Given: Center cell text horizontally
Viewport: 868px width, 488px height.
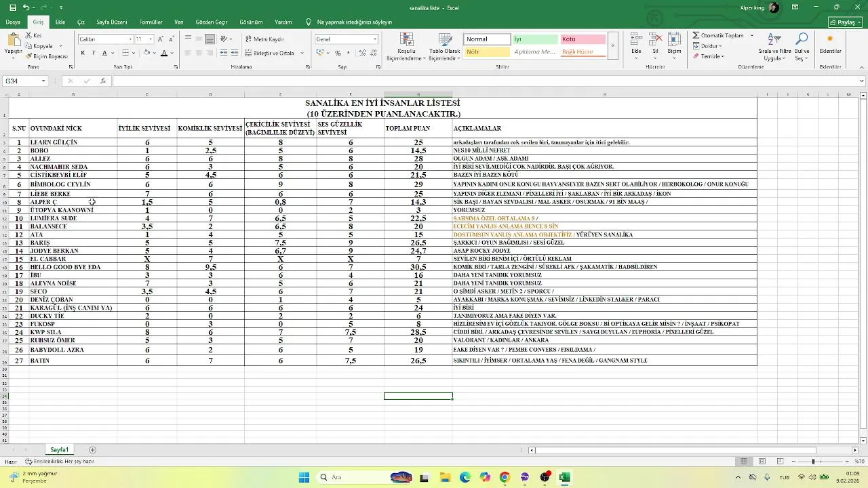Looking at the screenshot, I should [x=199, y=53].
